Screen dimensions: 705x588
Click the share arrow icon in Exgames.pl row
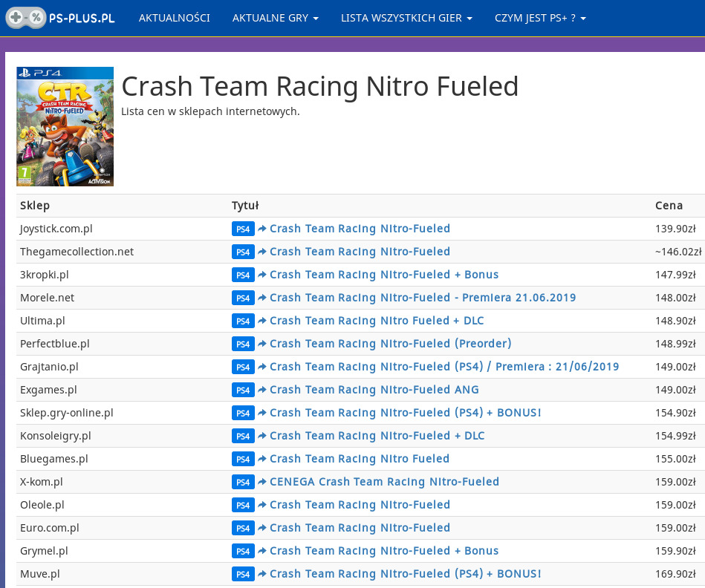(x=262, y=390)
